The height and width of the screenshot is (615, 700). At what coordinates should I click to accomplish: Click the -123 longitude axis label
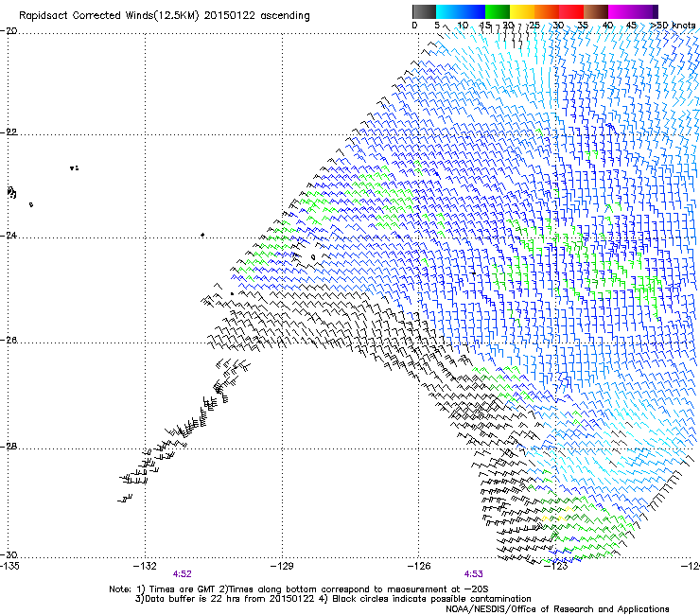(556, 566)
